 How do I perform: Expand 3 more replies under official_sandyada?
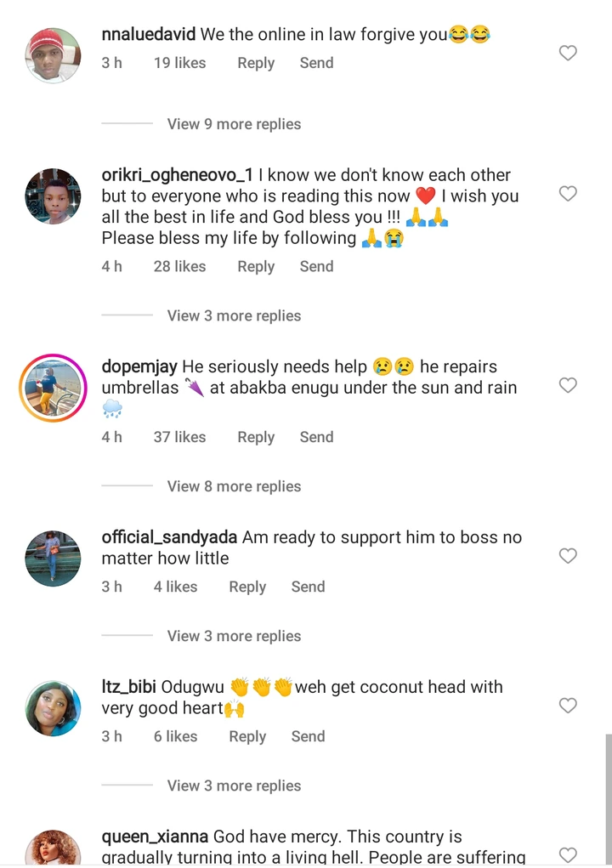pos(234,636)
